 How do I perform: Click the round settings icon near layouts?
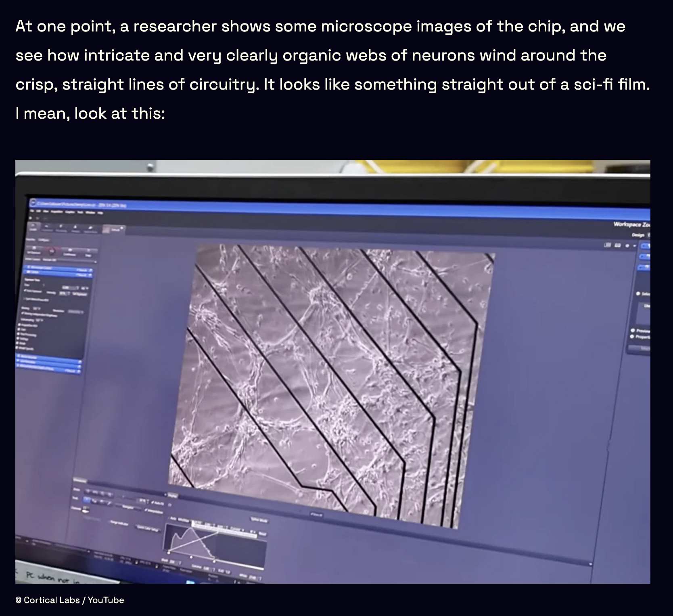[x=627, y=246]
